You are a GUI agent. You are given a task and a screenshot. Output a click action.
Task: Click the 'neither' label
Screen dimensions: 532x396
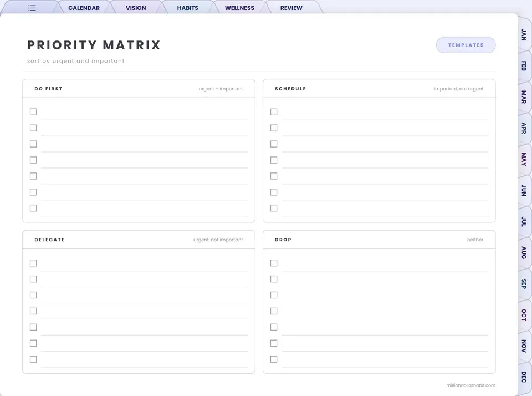[475, 240]
